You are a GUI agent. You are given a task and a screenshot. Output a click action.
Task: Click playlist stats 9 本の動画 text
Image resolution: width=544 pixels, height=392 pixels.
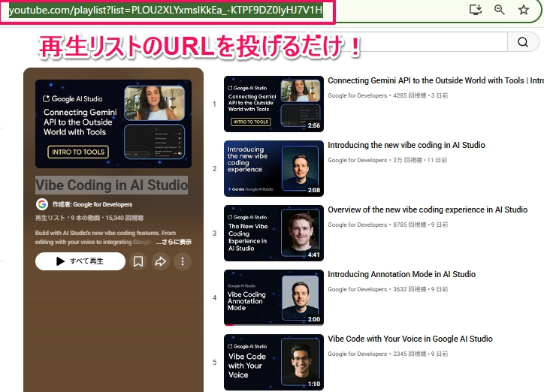86,218
